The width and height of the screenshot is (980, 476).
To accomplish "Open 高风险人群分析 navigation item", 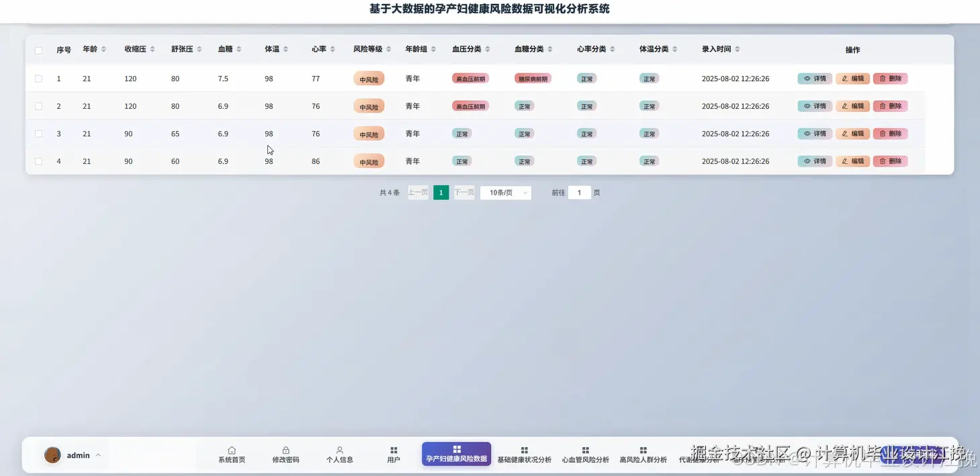I will pyautogui.click(x=643, y=455).
